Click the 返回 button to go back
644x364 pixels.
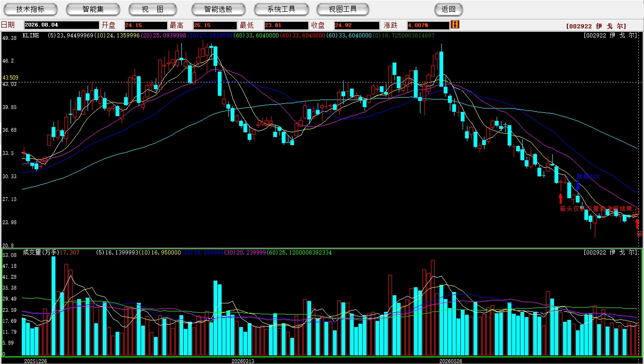coord(448,9)
